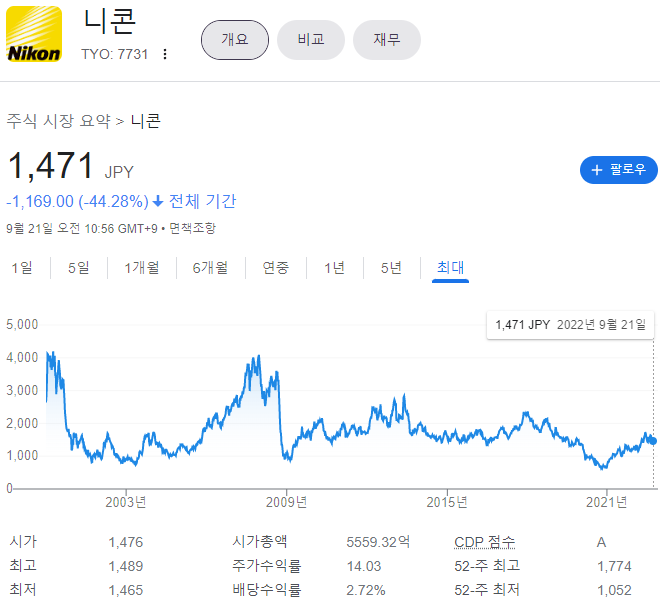Click the 니콘 company name heading
Screen dimensions: 660x600
pyautogui.click(x=109, y=21)
